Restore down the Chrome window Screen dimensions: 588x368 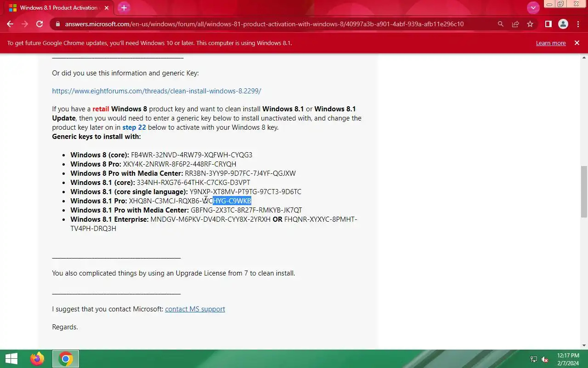tap(560, 4)
